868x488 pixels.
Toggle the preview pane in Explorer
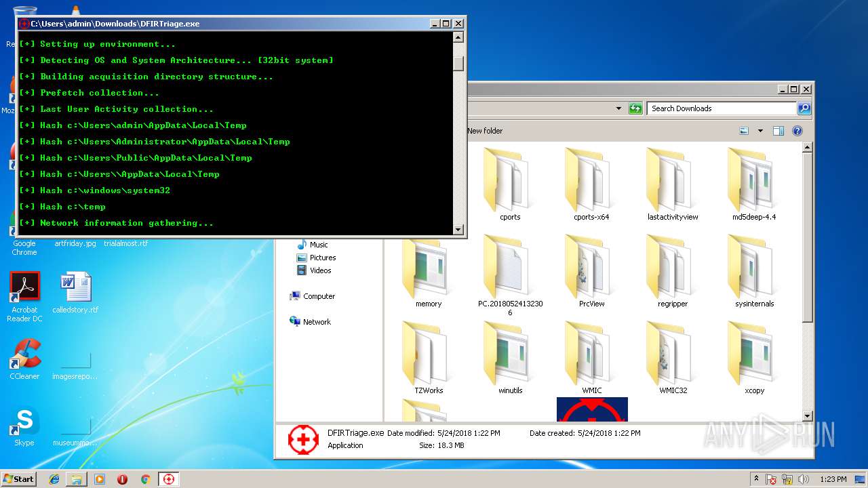(778, 131)
